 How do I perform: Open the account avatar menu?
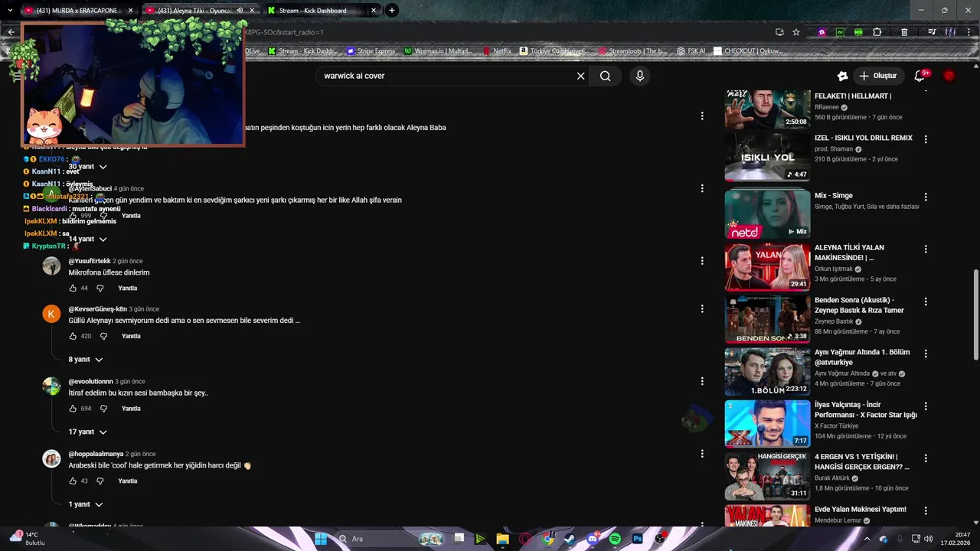pos(949,76)
